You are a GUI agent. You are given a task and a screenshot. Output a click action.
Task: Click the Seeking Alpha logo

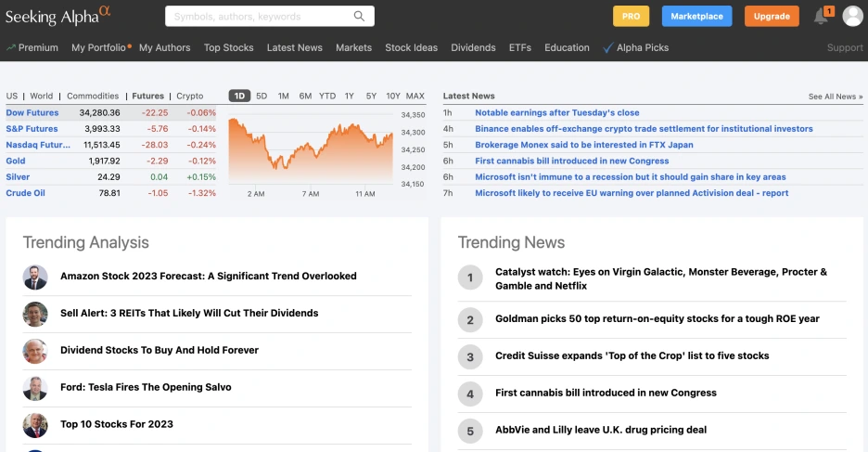[57, 16]
